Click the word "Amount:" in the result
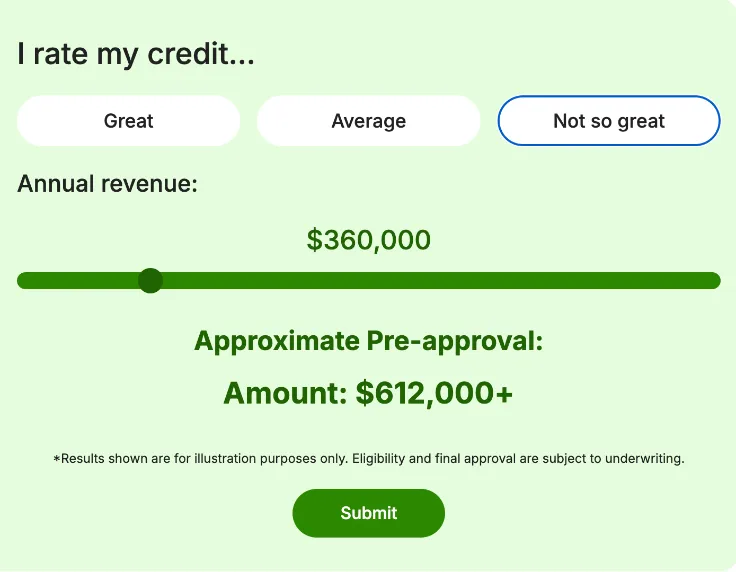736x572 pixels. click(x=284, y=393)
